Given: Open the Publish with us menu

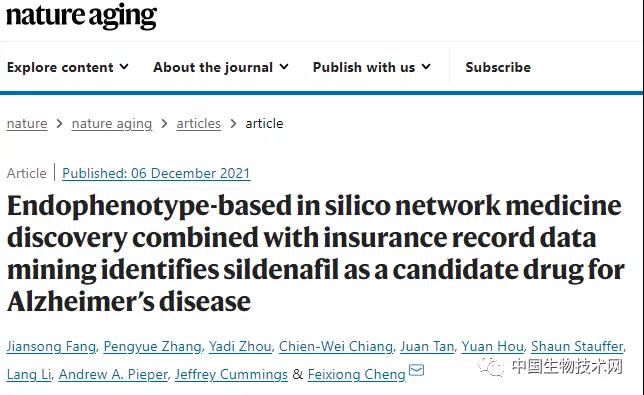Looking at the screenshot, I should pyautogui.click(x=372, y=67).
